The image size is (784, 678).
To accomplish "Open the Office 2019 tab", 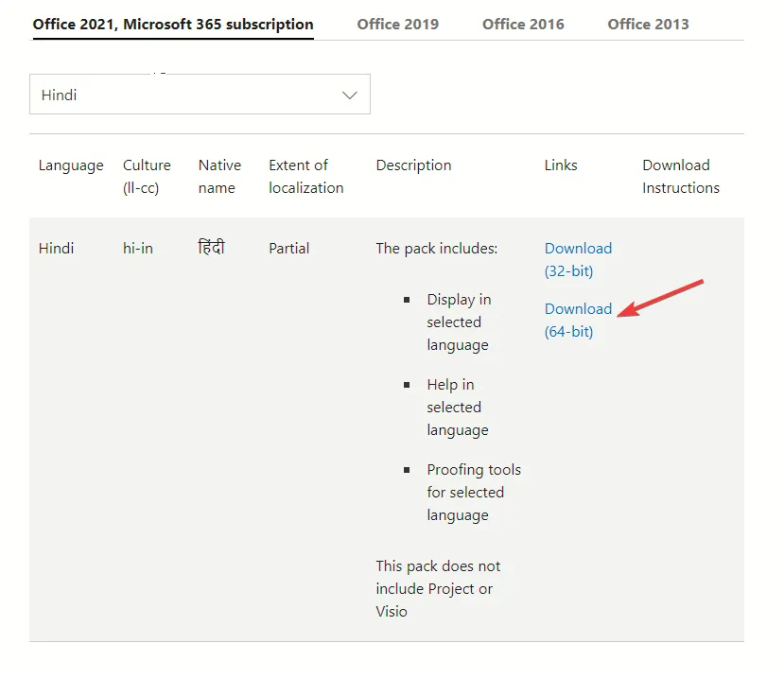I will (397, 24).
